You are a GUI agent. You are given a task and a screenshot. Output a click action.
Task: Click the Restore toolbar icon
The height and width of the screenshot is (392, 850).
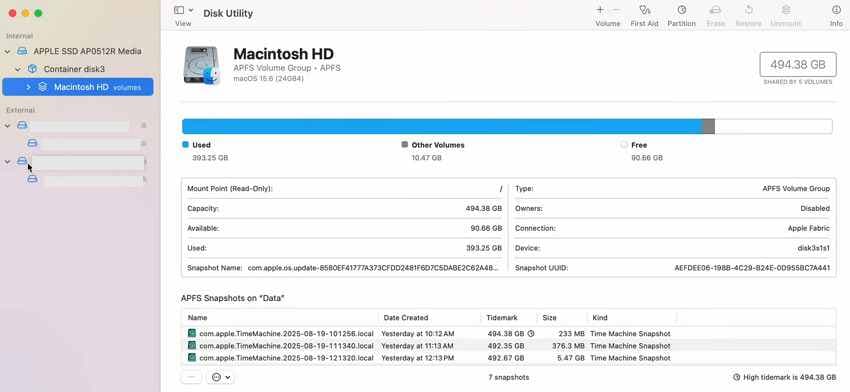pos(749,10)
